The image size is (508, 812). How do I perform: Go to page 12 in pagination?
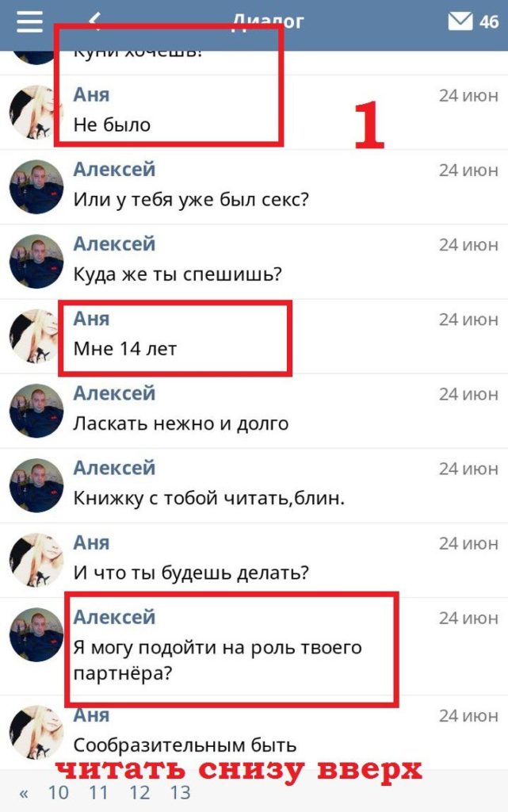pos(139,792)
